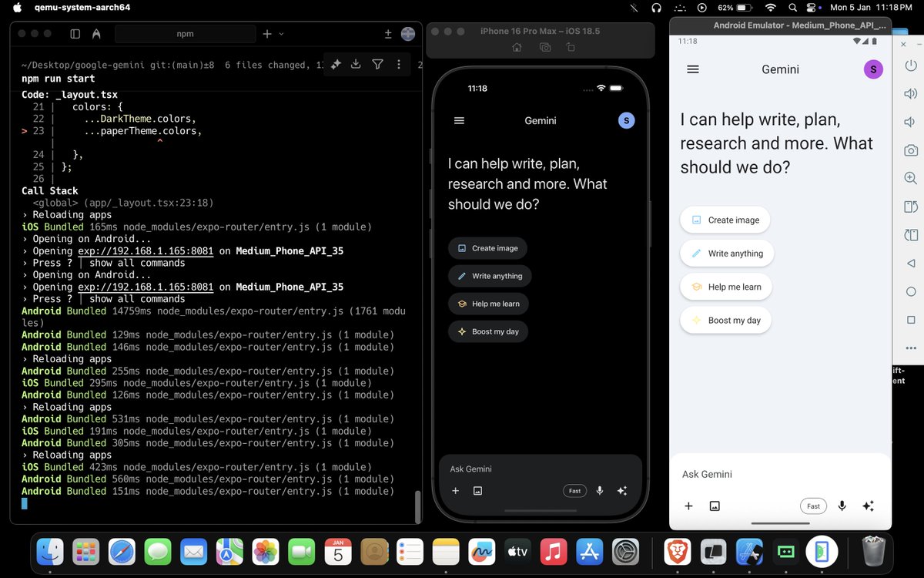Click the emulator home circle button
This screenshot has width=924, height=578.
pos(910,291)
